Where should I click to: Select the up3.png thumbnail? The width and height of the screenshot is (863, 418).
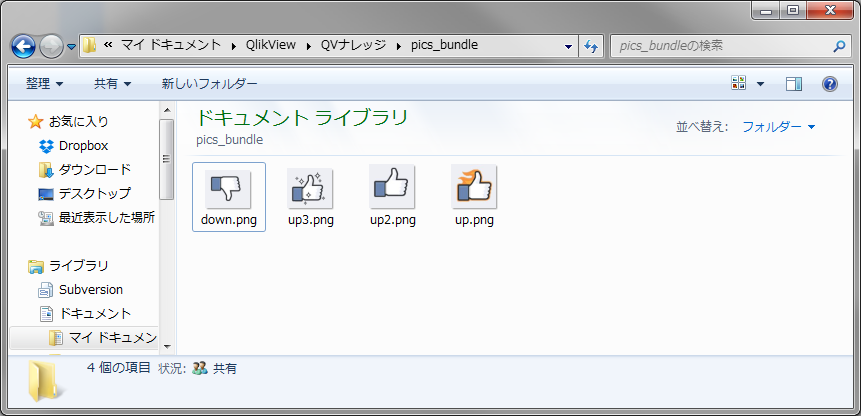(x=310, y=187)
